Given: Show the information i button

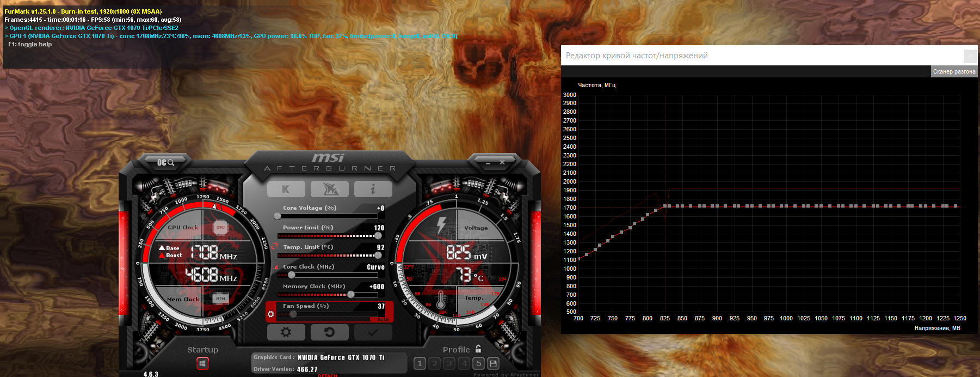Looking at the screenshot, I should pos(373,189).
